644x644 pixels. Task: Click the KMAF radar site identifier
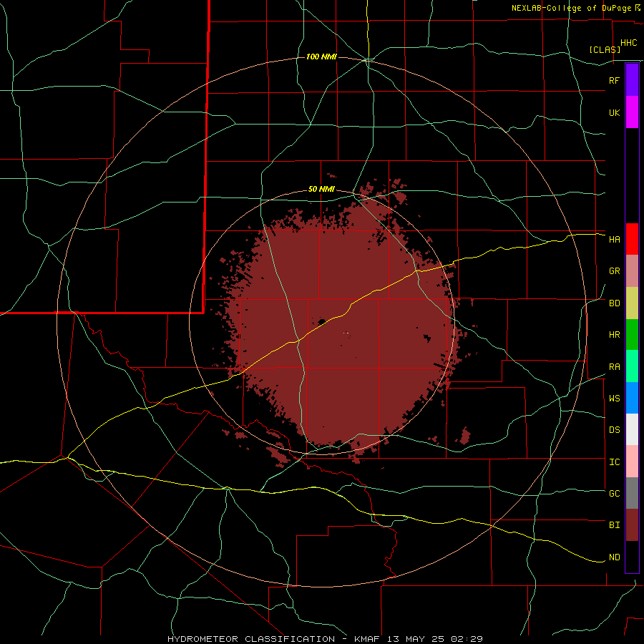[367, 639]
